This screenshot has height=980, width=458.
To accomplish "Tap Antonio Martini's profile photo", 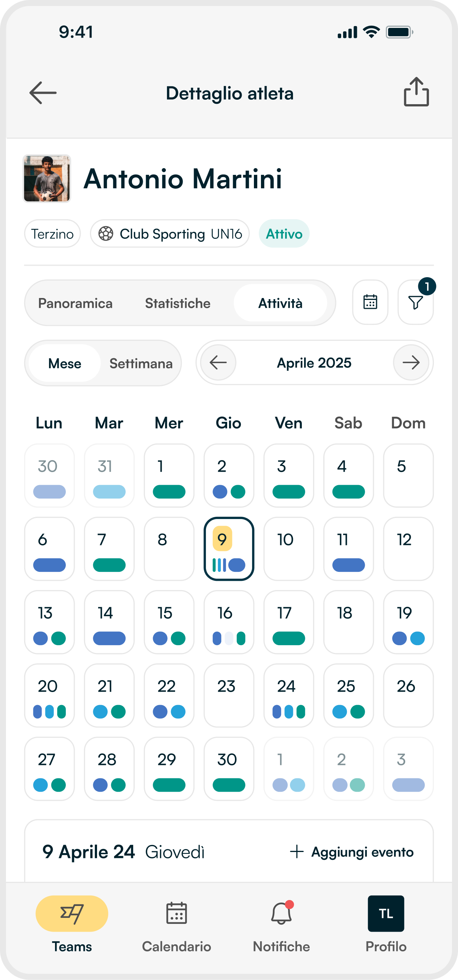I will pos(47,179).
